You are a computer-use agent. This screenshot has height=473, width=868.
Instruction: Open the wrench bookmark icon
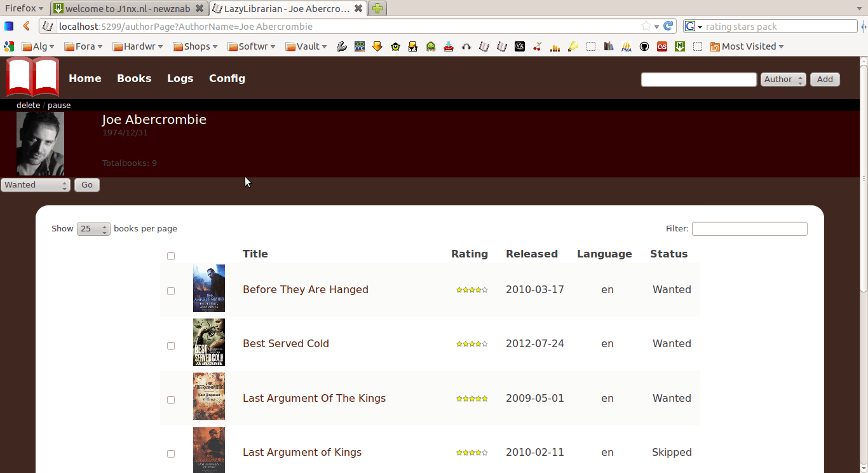pyautogui.click(x=342, y=46)
